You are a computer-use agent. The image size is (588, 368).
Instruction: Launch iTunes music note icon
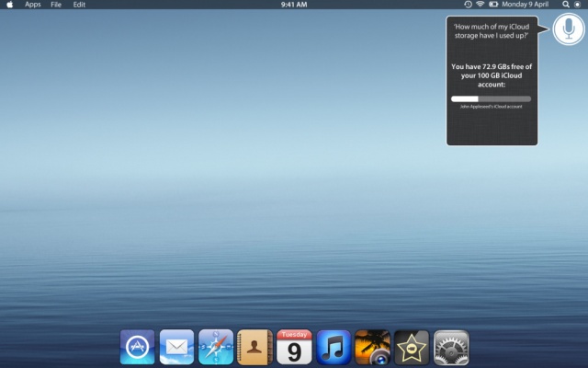tap(334, 347)
